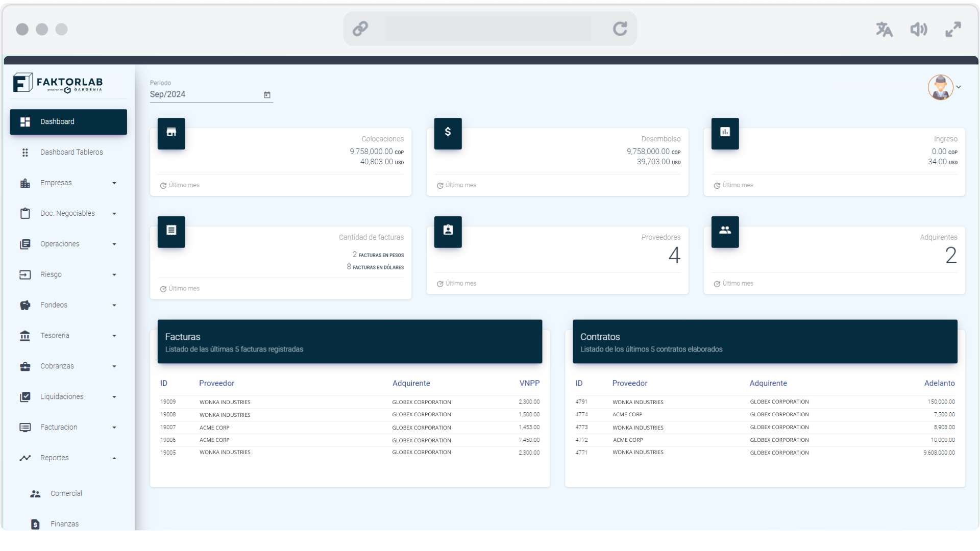This screenshot has width=980, height=551.
Task: Click the Ingreso chart icon
Action: tap(725, 133)
